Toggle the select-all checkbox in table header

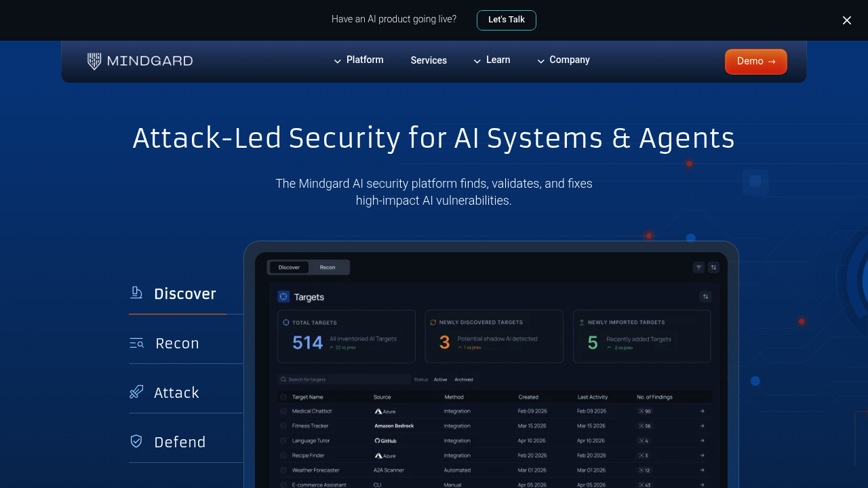283,396
